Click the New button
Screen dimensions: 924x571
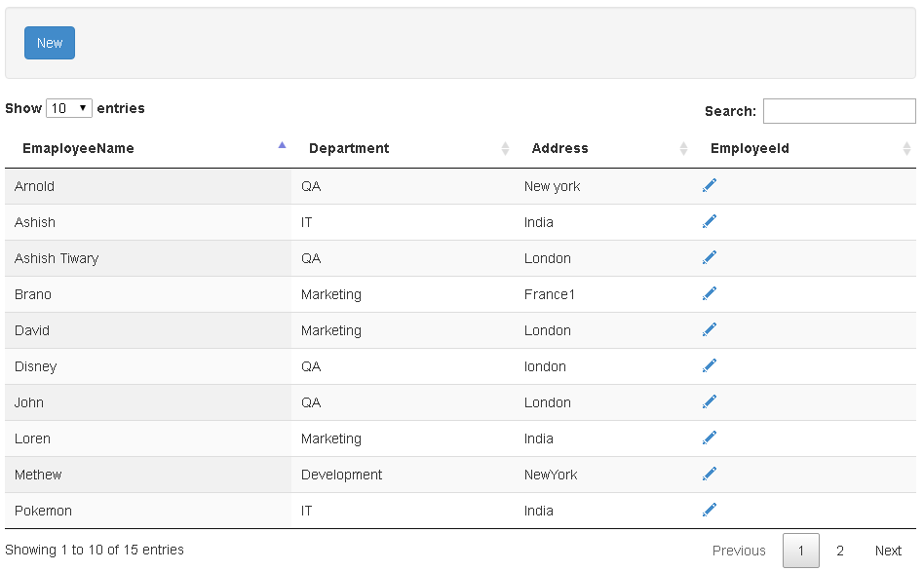(x=50, y=43)
